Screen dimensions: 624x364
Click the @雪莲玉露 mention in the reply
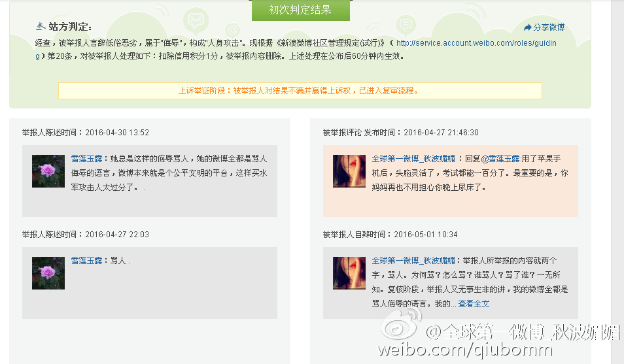[x=500, y=159]
